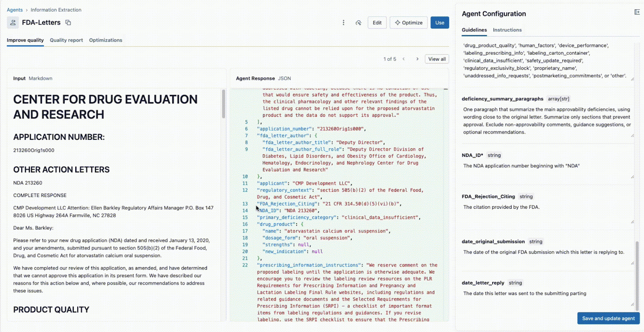The width and height of the screenshot is (644, 332).
Task: Click the Optimize button
Action: [x=409, y=23]
